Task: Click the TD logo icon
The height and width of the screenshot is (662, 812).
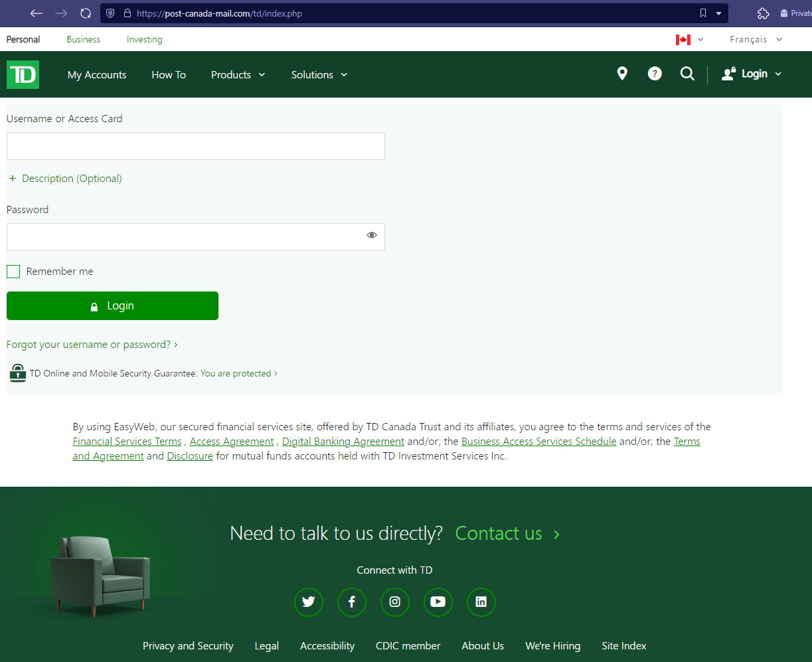Action: coord(23,74)
